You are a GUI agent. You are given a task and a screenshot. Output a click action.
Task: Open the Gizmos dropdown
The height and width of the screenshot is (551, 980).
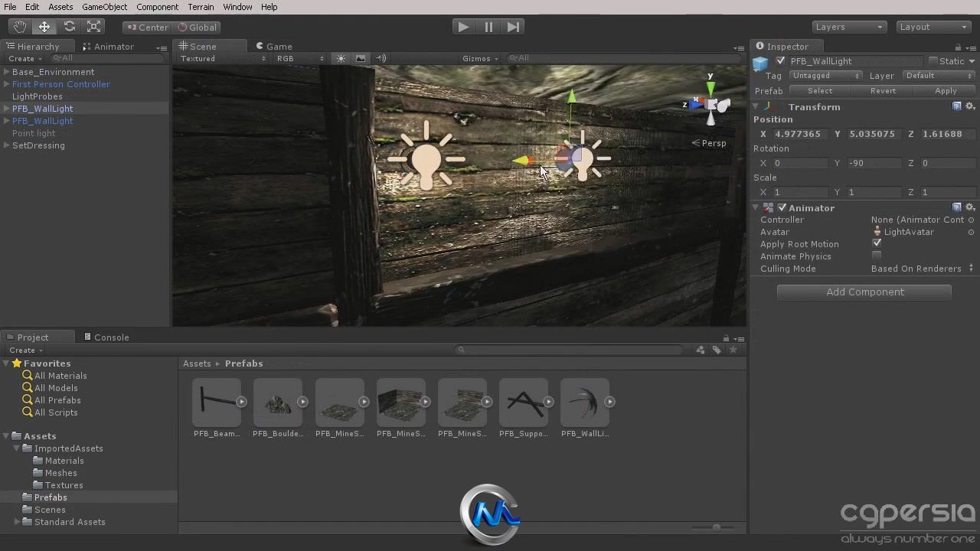(x=480, y=58)
